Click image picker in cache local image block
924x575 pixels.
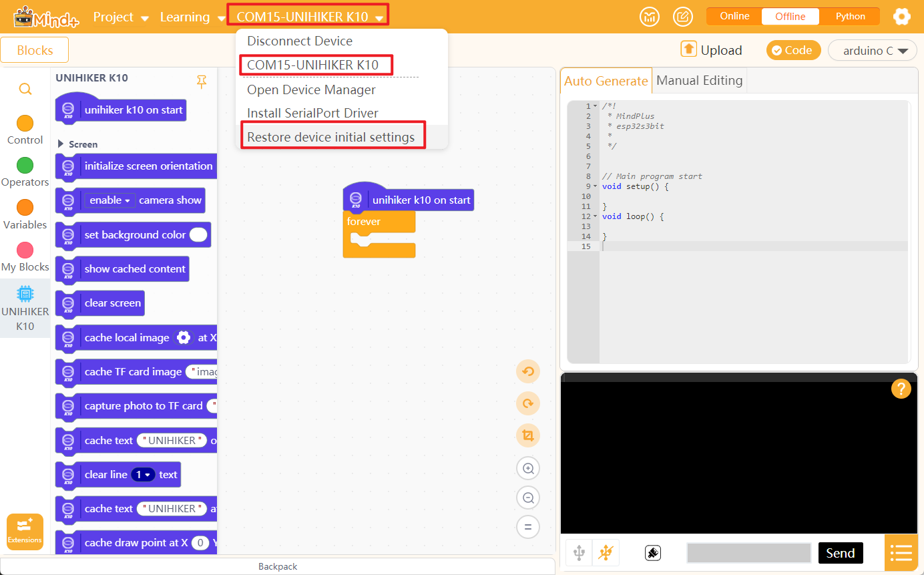pyautogui.click(x=184, y=338)
